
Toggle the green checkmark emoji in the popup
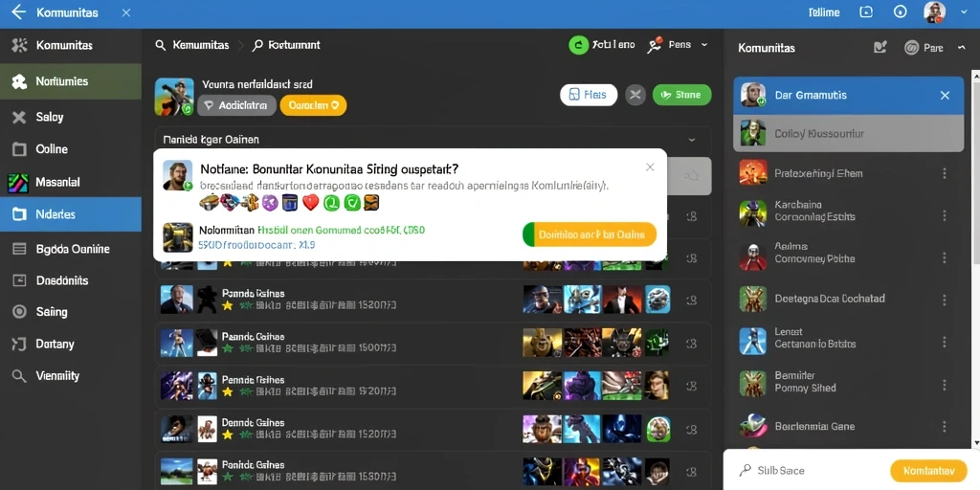pyautogui.click(x=352, y=202)
